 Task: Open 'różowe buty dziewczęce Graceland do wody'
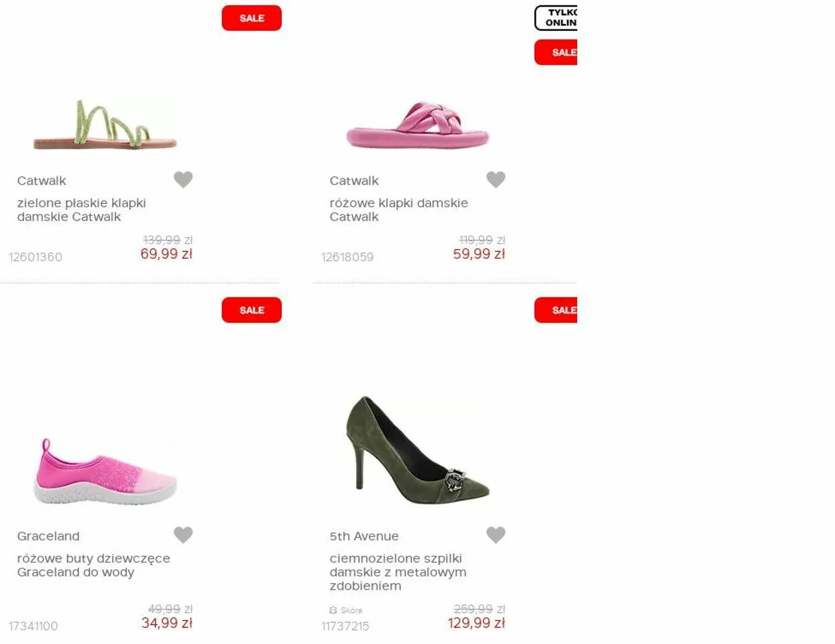tap(93, 565)
